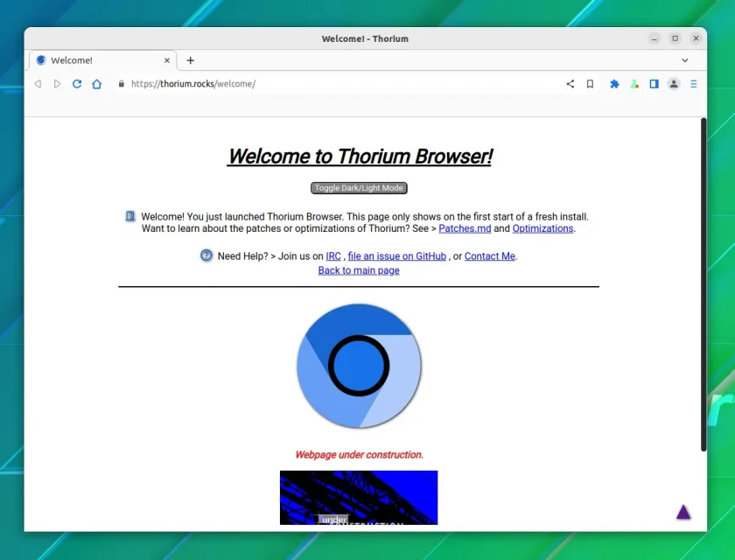
Task: Open the Extensions puzzle icon
Action: click(x=614, y=84)
